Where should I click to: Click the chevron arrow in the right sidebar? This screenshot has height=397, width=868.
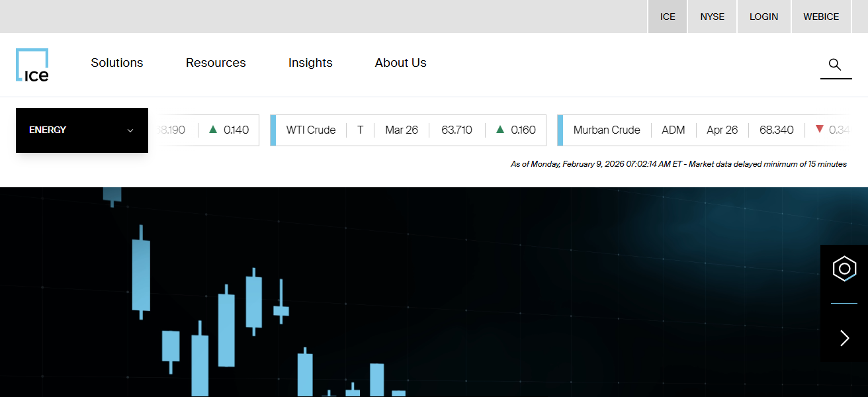click(x=844, y=338)
